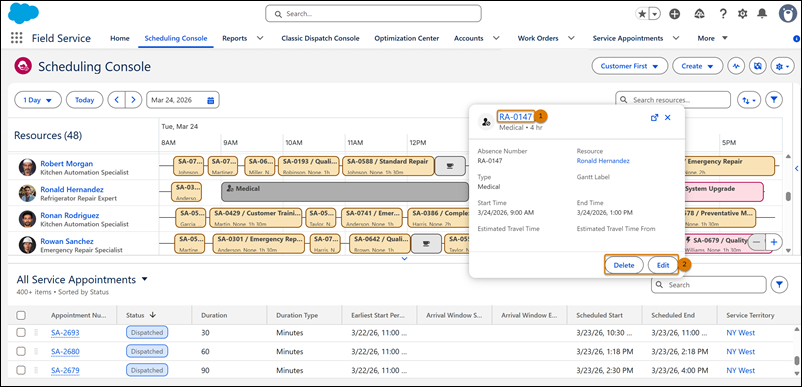Click the Gantt zoom in plus button

[x=773, y=242]
